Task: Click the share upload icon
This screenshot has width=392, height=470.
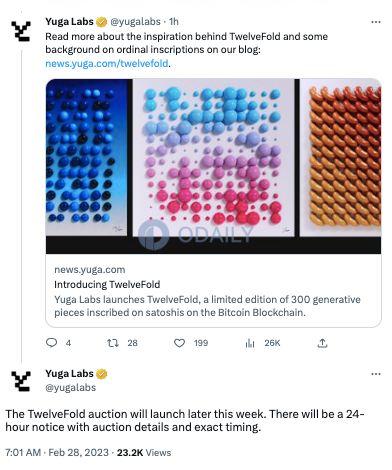Action: pyautogui.click(x=322, y=343)
